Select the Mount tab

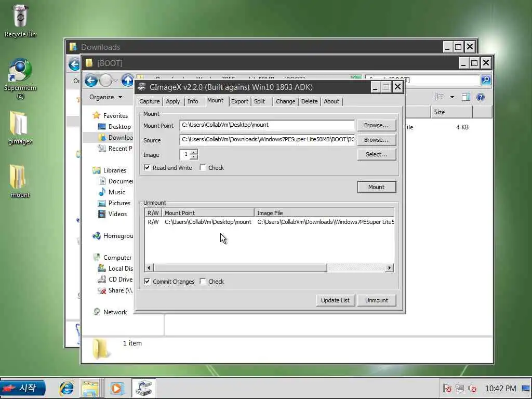click(216, 101)
